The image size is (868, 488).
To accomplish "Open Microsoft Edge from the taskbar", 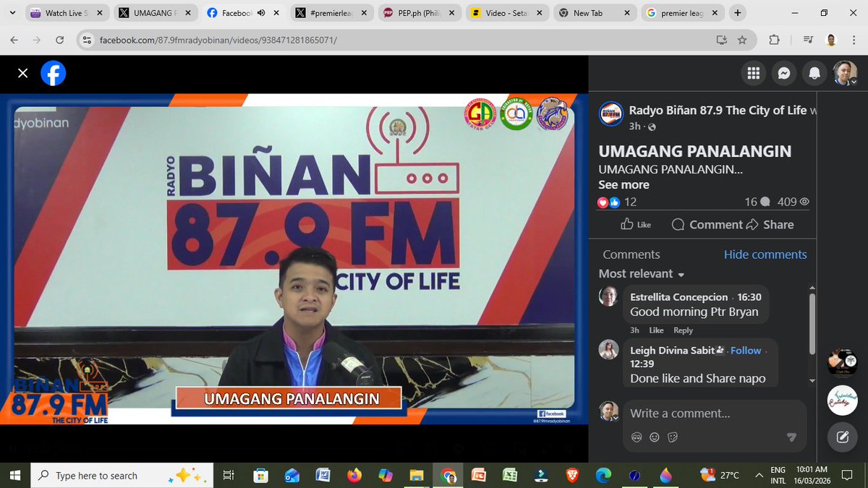I will (x=603, y=475).
